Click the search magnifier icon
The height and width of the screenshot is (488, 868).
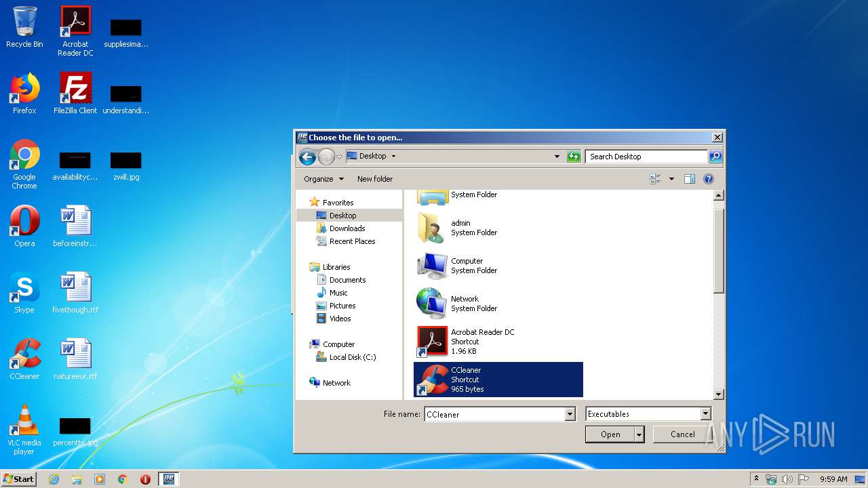(x=715, y=157)
